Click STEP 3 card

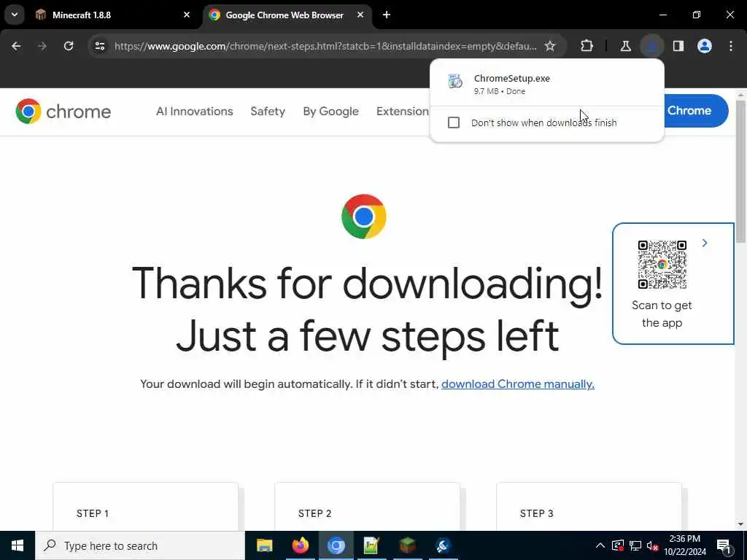pyautogui.click(x=589, y=506)
